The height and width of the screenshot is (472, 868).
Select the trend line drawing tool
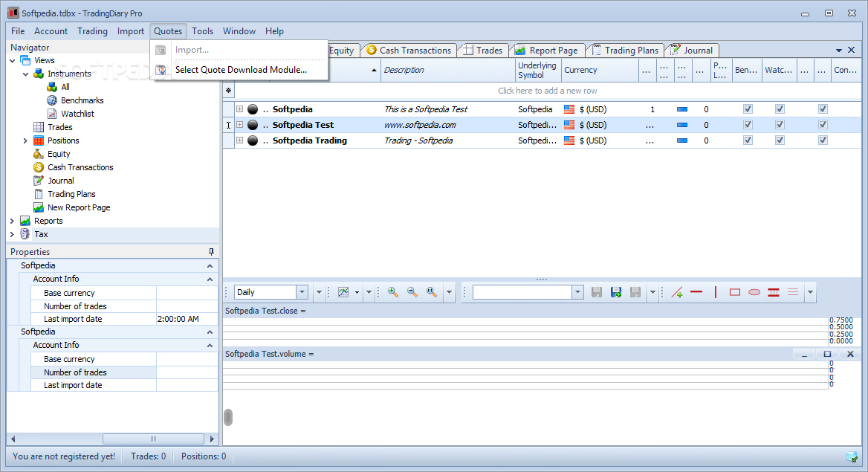click(677, 292)
